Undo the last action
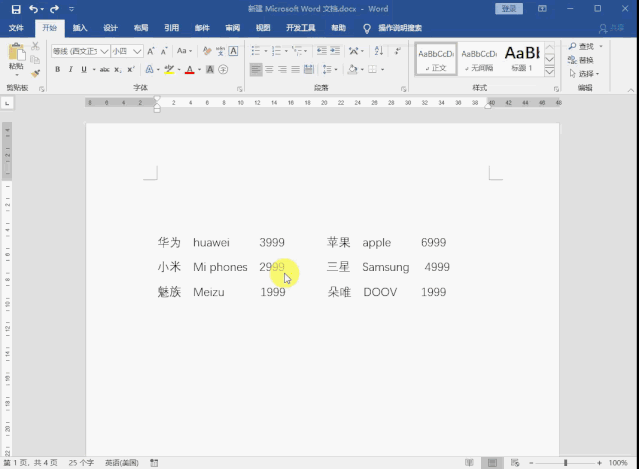This screenshot has width=639, height=469. pos(33,9)
